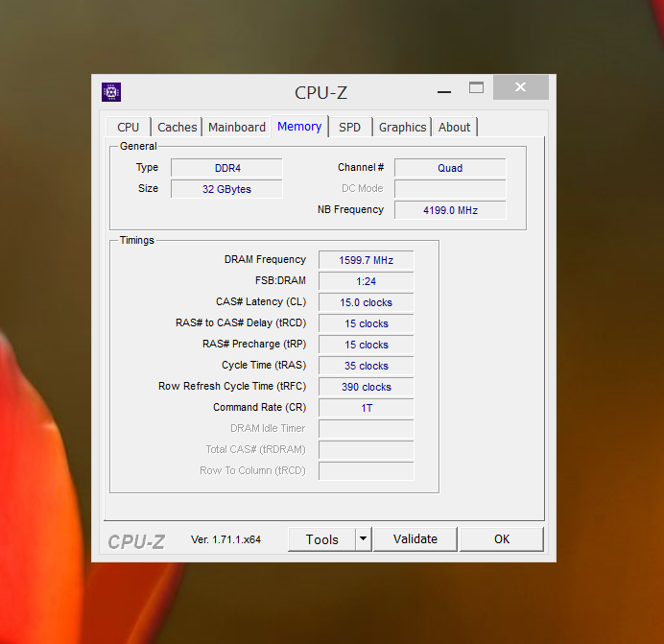Click the Quad channel field
664x644 pixels.
(x=450, y=168)
